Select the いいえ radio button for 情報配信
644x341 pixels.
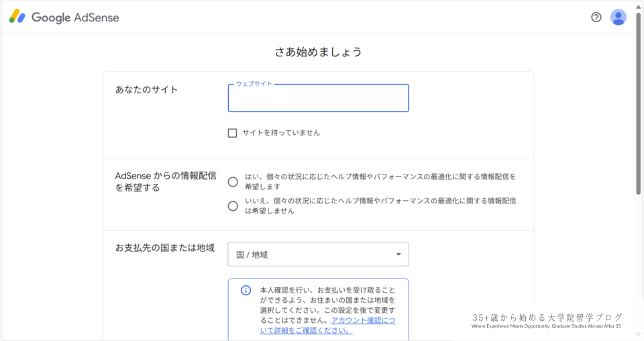(233, 206)
